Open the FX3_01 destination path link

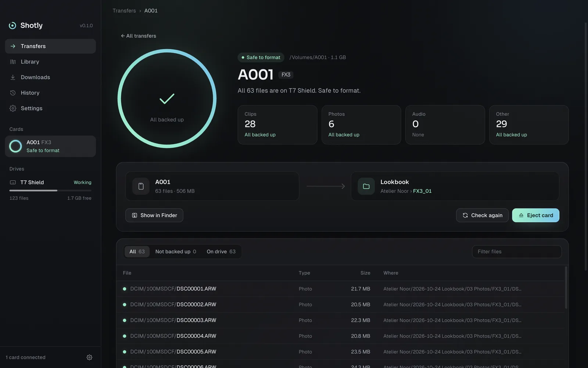click(x=422, y=191)
